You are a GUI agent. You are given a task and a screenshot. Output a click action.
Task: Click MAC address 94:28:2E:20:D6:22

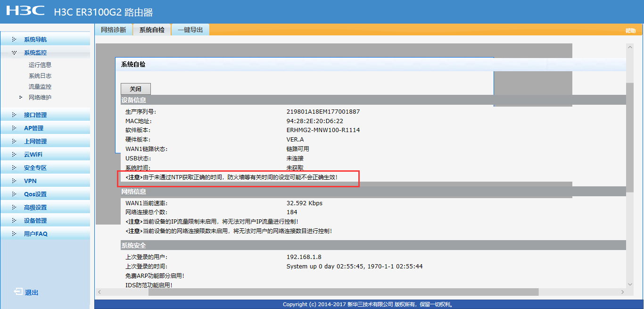click(315, 121)
